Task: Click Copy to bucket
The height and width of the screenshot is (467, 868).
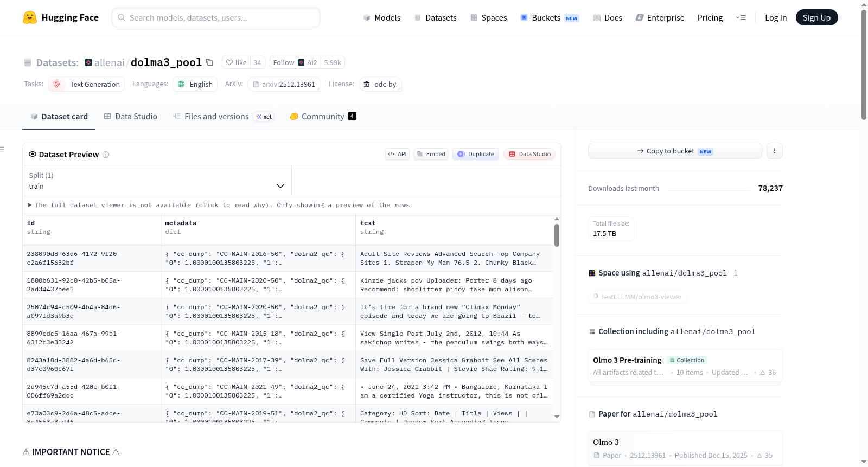Action: click(675, 151)
